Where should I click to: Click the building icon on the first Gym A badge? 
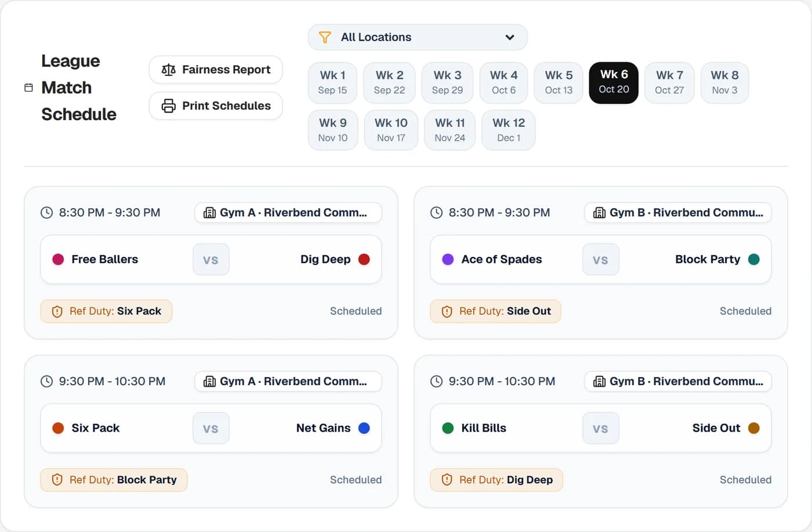[209, 213]
